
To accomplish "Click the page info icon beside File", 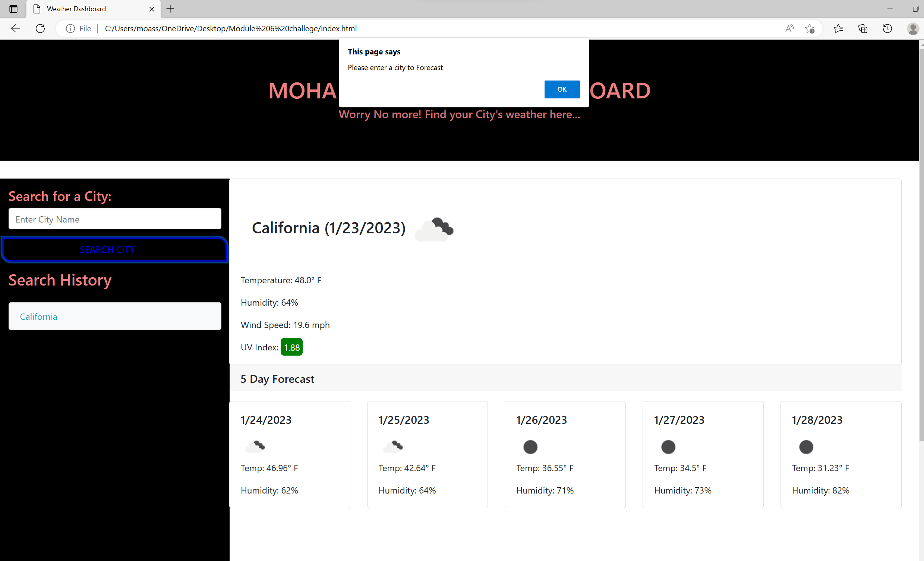I will point(70,28).
